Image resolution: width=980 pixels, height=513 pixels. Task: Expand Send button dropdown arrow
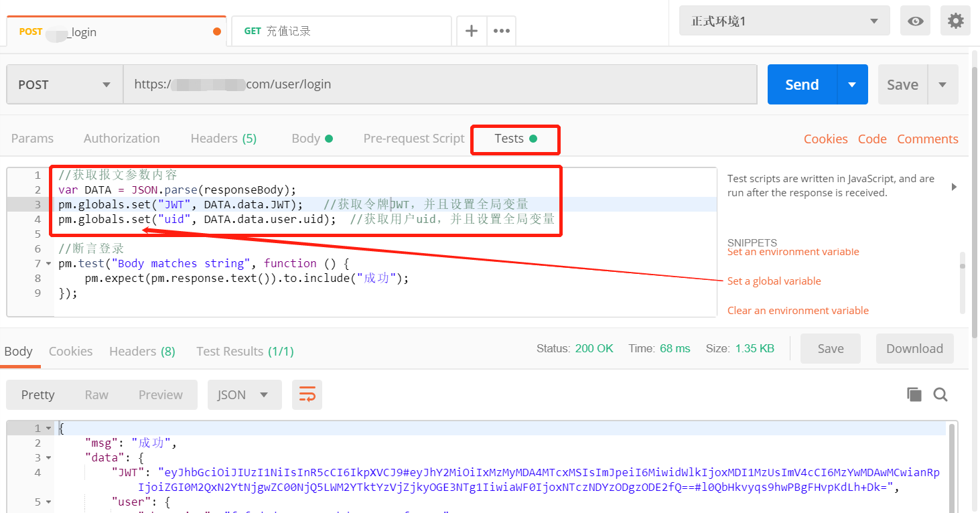852,84
